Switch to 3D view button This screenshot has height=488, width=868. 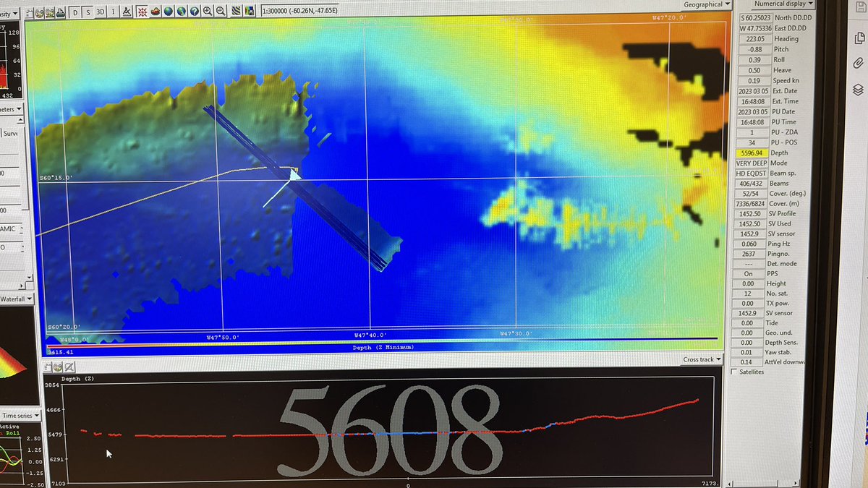pyautogui.click(x=100, y=12)
